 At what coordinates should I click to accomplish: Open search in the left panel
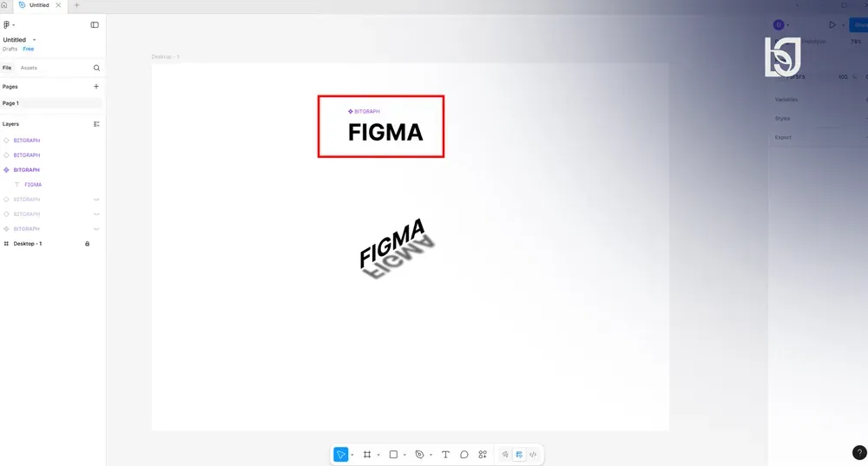(x=97, y=68)
